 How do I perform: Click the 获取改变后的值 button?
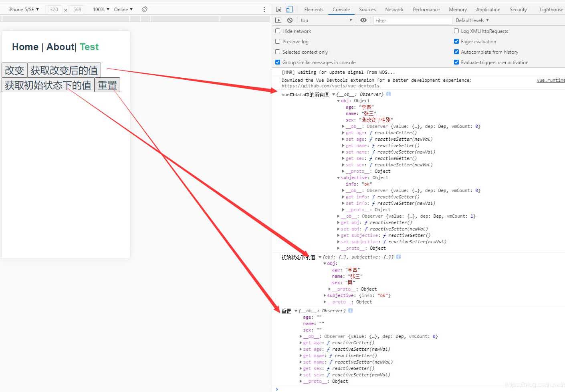(x=64, y=70)
